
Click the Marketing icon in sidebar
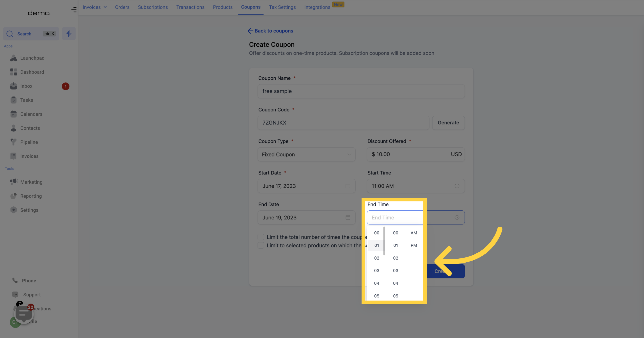tap(13, 181)
